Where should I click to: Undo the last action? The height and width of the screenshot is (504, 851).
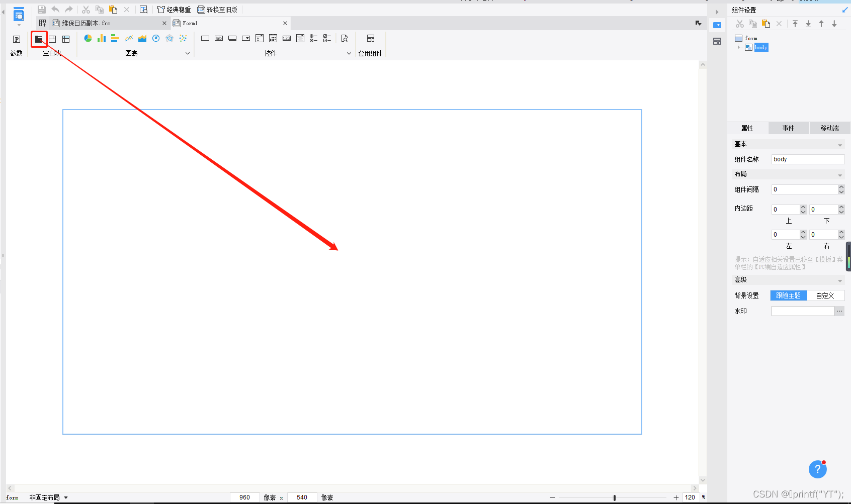pyautogui.click(x=55, y=10)
